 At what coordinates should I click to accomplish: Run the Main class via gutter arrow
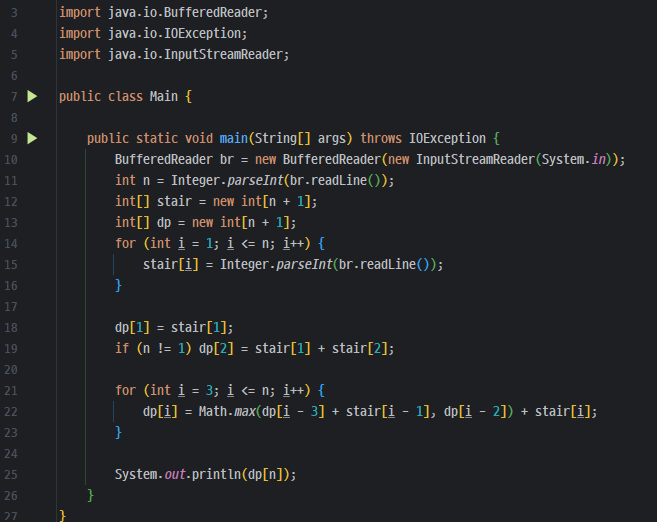pyautogui.click(x=32, y=96)
